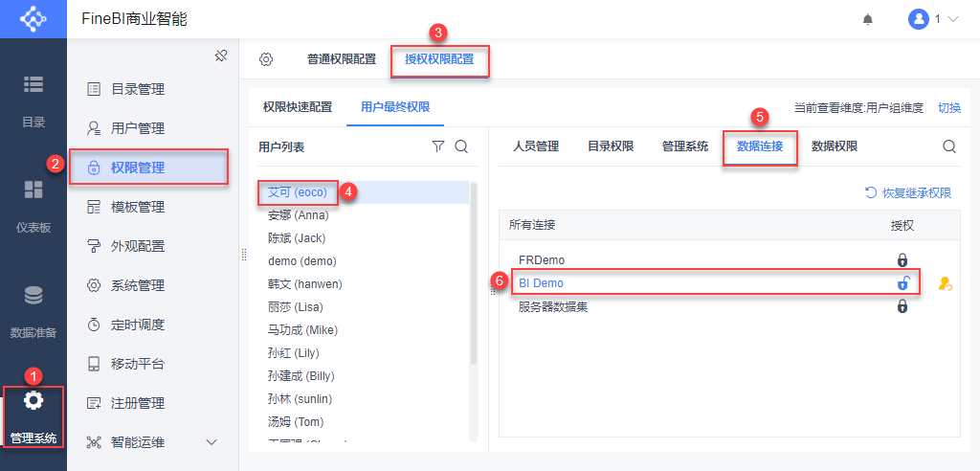The width and height of the screenshot is (980, 471).
Task: Switch to the 普通权限配置 tab
Action: point(342,59)
